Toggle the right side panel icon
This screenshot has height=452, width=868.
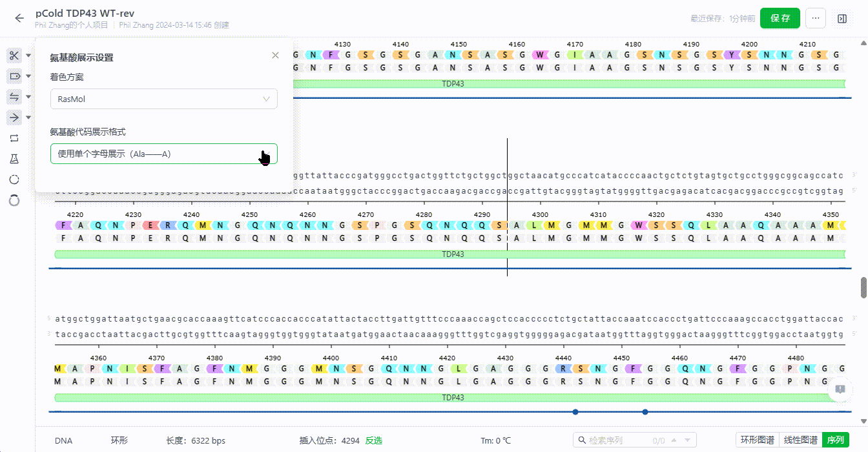[x=842, y=19]
